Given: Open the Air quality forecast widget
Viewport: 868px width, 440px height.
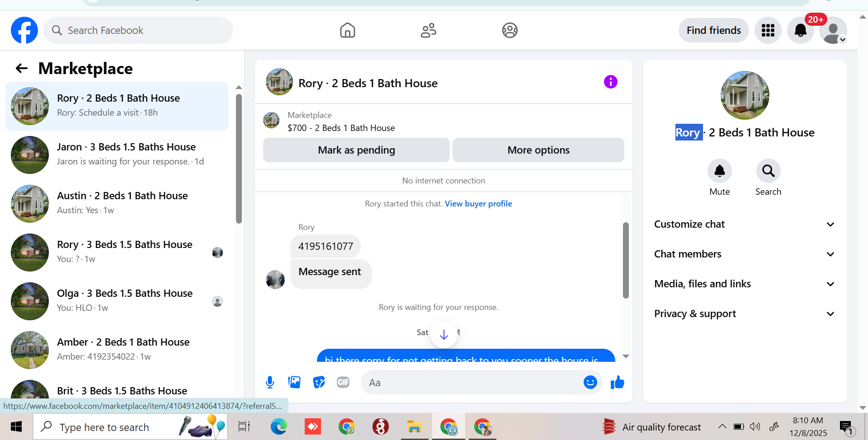Looking at the screenshot, I should 652,427.
